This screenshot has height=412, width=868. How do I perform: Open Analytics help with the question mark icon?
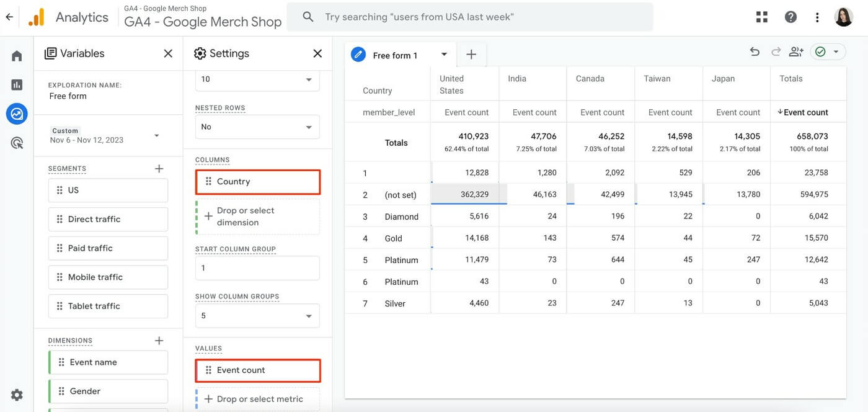(x=790, y=16)
